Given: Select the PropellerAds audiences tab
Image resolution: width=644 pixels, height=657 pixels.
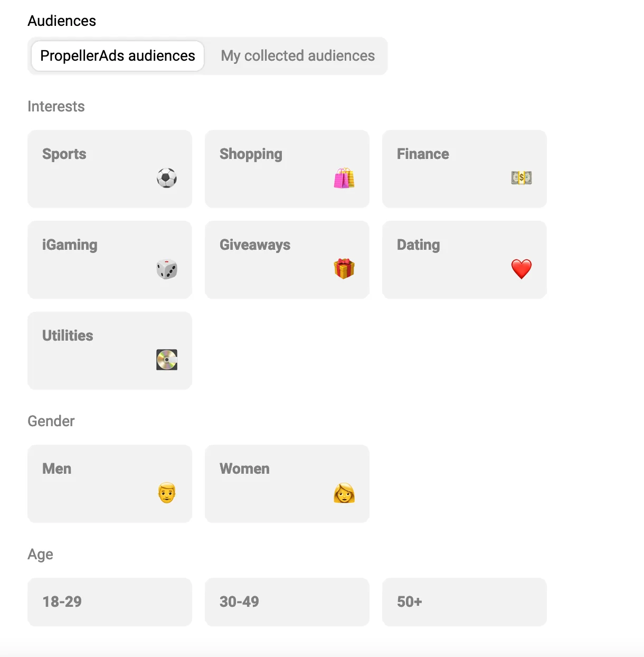Looking at the screenshot, I should coord(117,55).
